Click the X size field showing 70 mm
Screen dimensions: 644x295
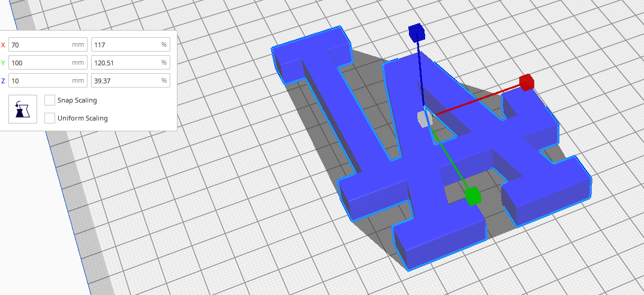47,45
